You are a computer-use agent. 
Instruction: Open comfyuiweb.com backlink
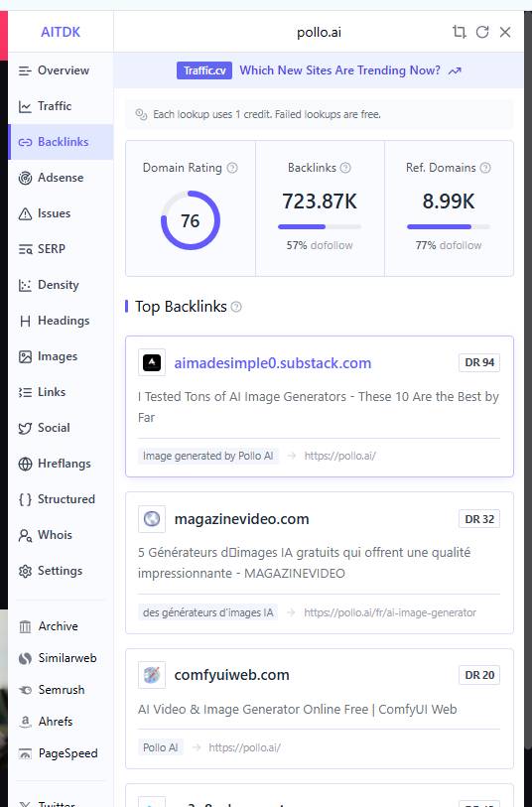point(232,675)
